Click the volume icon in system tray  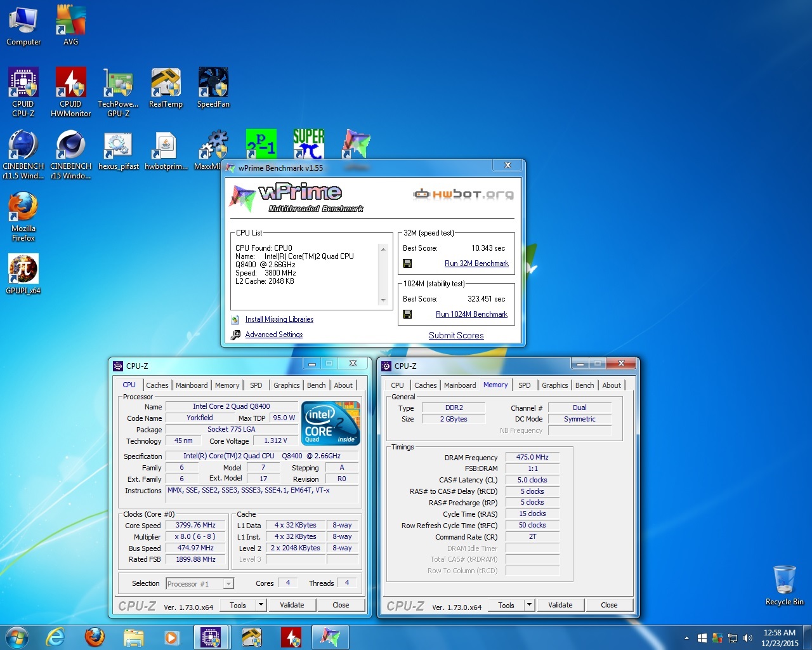[748, 638]
